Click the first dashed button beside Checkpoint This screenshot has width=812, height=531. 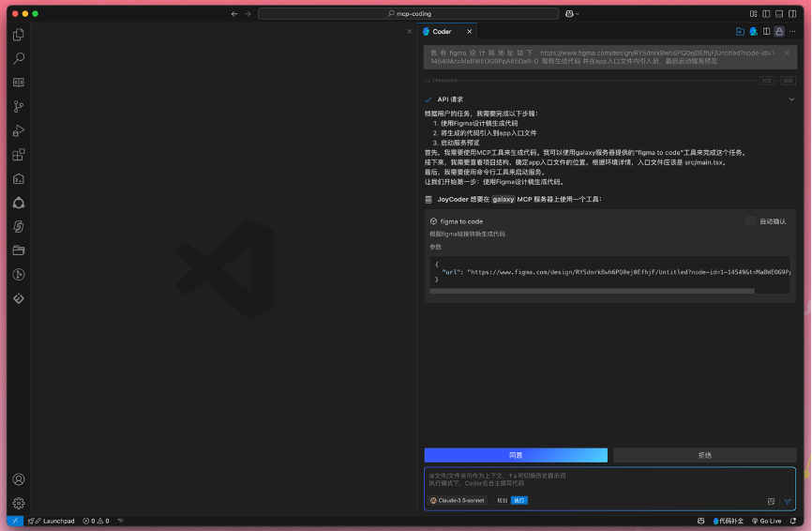tap(767, 81)
